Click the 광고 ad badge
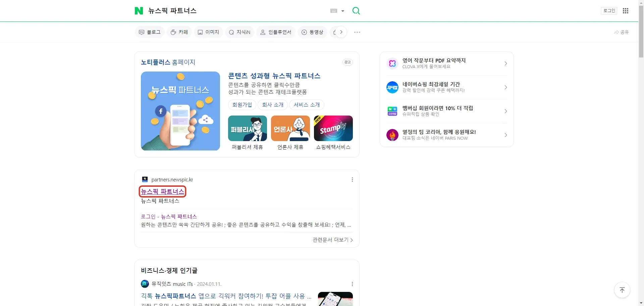The width and height of the screenshot is (644, 306). pyautogui.click(x=347, y=62)
